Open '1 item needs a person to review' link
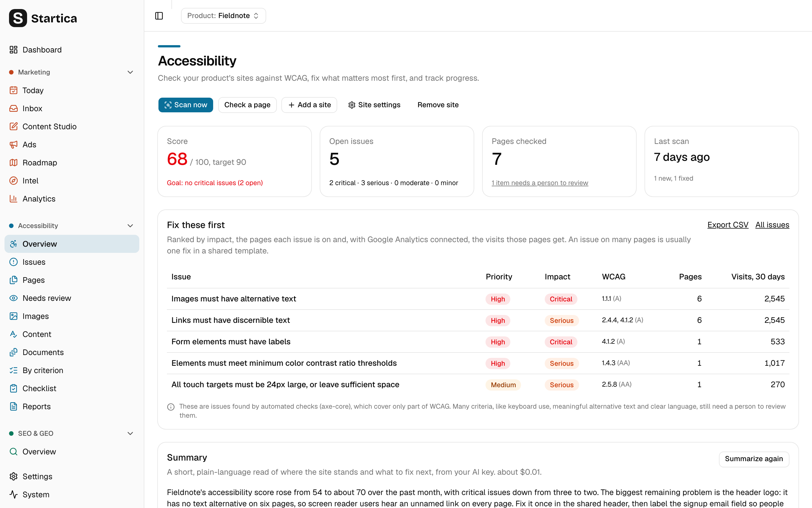 coord(540,183)
